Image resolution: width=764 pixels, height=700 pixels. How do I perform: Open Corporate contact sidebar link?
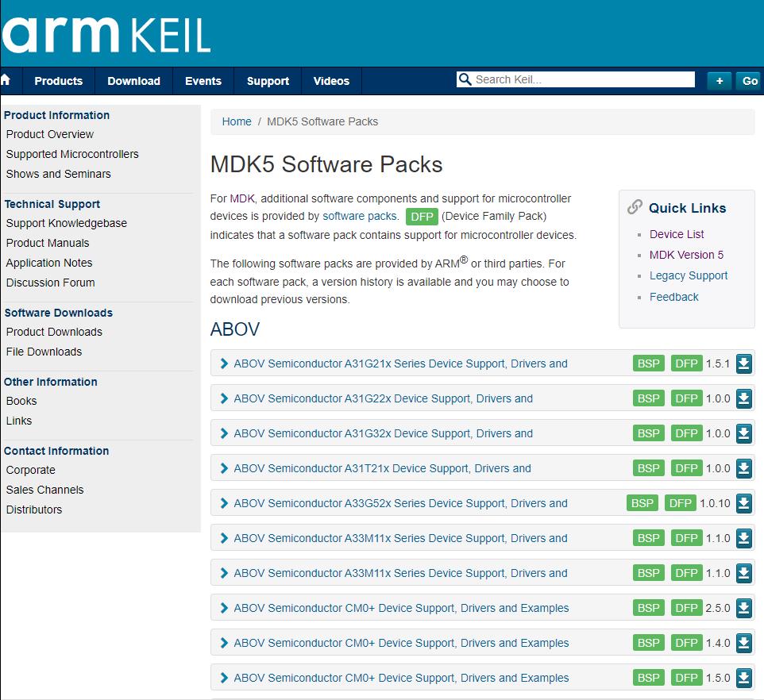(x=31, y=470)
